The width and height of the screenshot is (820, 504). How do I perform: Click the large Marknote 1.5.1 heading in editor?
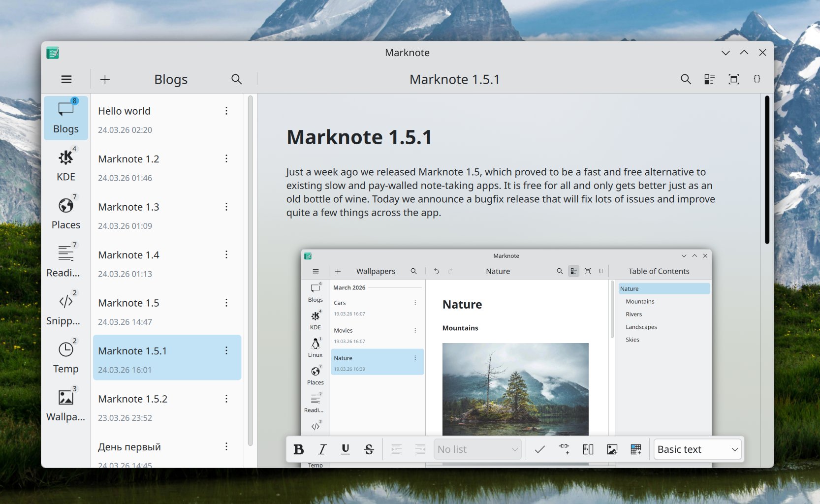[359, 137]
